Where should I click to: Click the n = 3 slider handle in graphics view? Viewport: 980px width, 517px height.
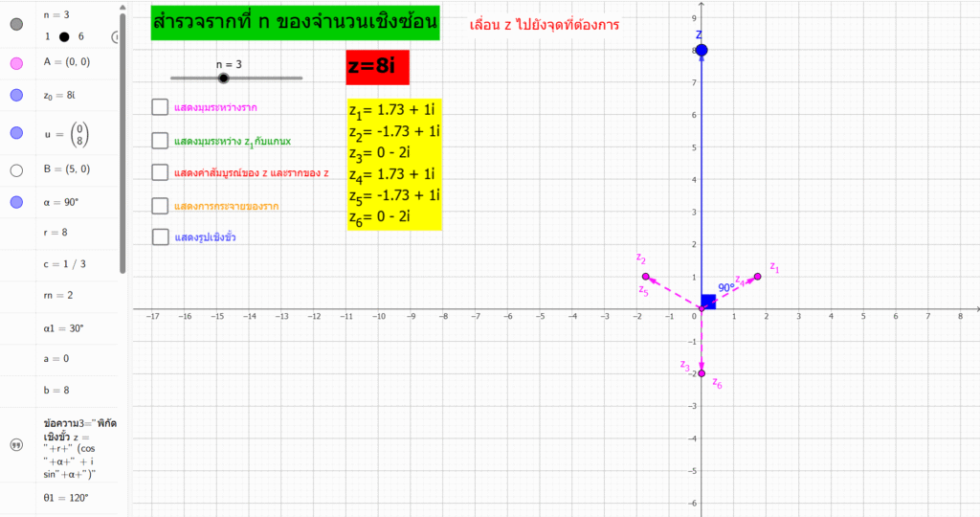[223, 79]
